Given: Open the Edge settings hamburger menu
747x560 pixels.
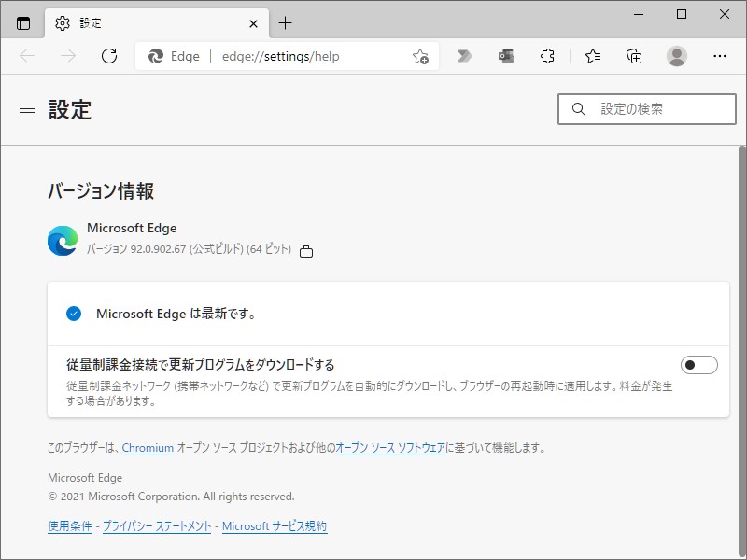Looking at the screenshot, I should tap(26, 108).
